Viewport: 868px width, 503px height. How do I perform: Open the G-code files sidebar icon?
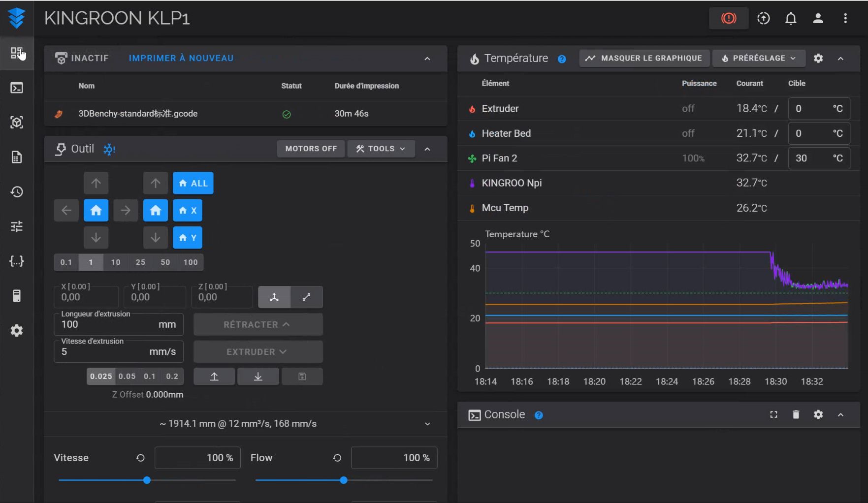point(17,157)
